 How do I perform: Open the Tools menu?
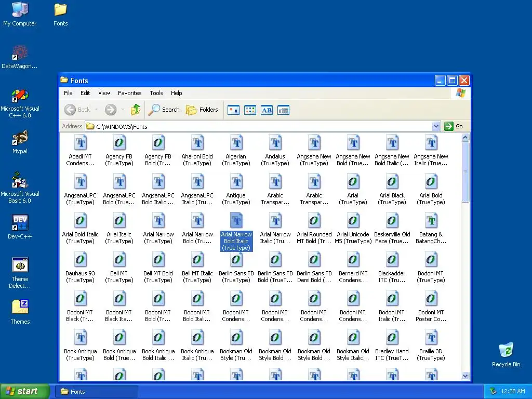point(156,93)
